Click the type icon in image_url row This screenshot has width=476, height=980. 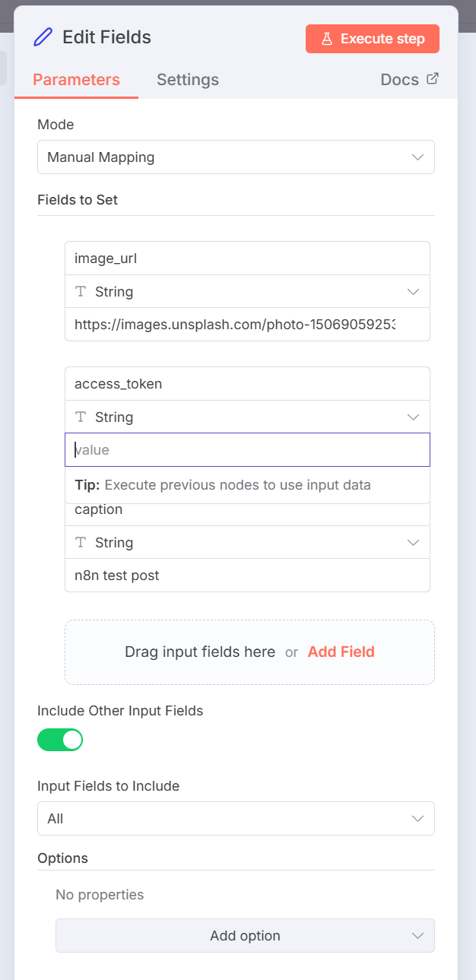coord(81,292)
